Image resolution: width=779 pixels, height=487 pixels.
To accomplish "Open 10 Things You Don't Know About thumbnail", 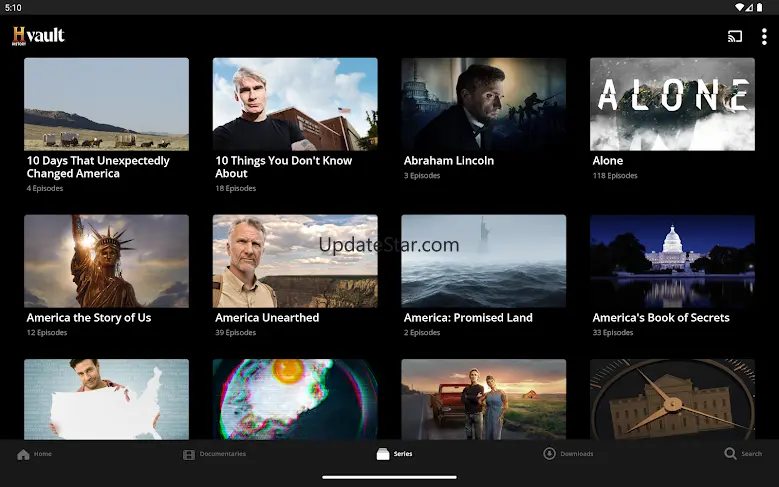I will (295, 104).
